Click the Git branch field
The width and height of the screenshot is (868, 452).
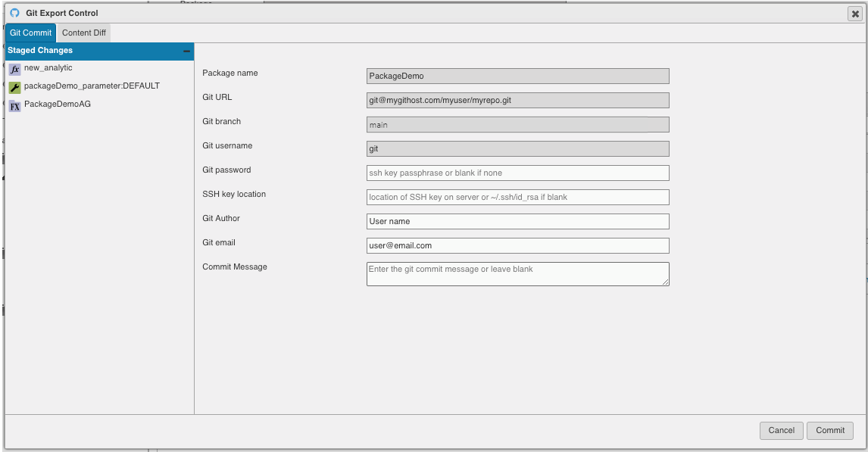(x=517, y=124)
